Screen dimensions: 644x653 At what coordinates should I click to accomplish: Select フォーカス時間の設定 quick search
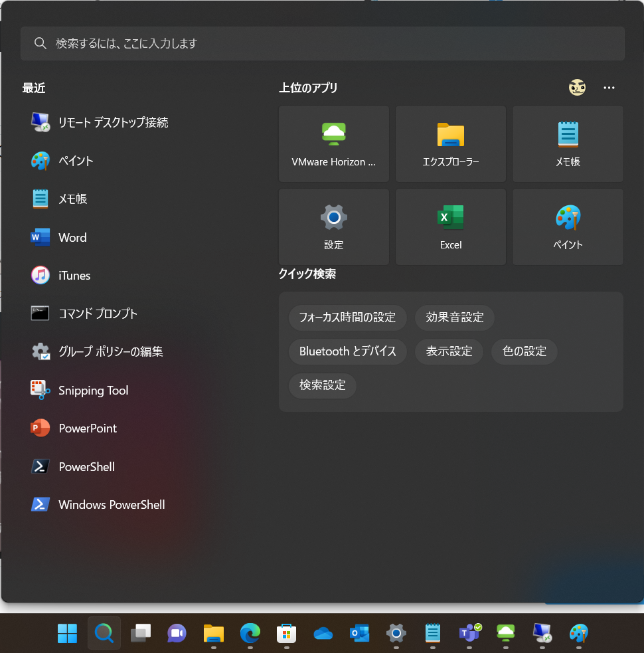point(348,318)
